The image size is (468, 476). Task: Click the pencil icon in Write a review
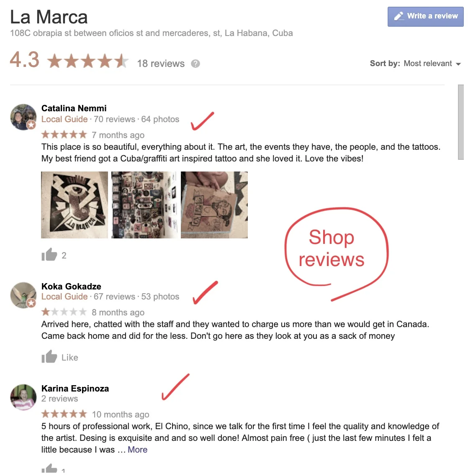[x=399, y=16]
